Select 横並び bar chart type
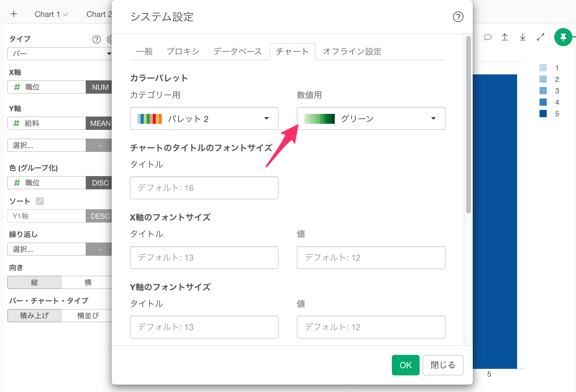 pos(87,316)
